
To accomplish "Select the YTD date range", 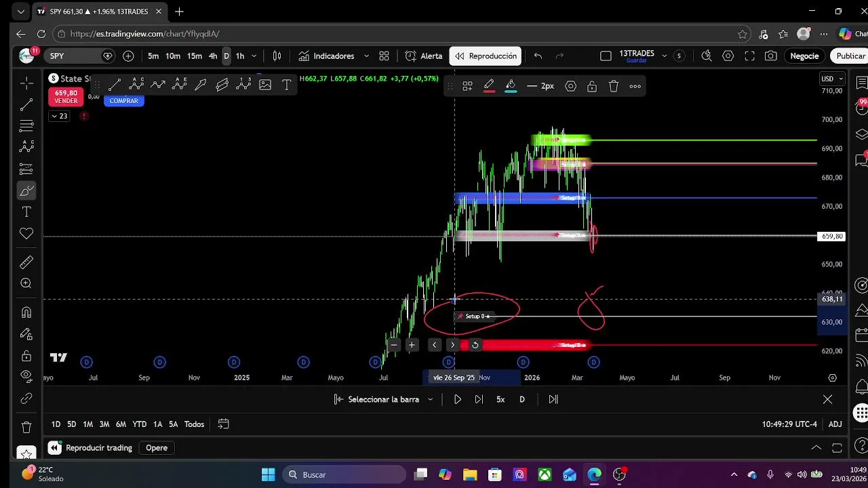I will tap(140, 424).
